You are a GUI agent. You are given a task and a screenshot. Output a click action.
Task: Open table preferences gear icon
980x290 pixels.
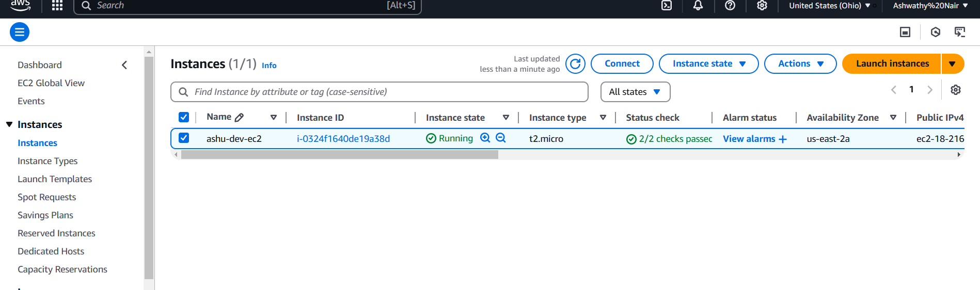point(956,90)
